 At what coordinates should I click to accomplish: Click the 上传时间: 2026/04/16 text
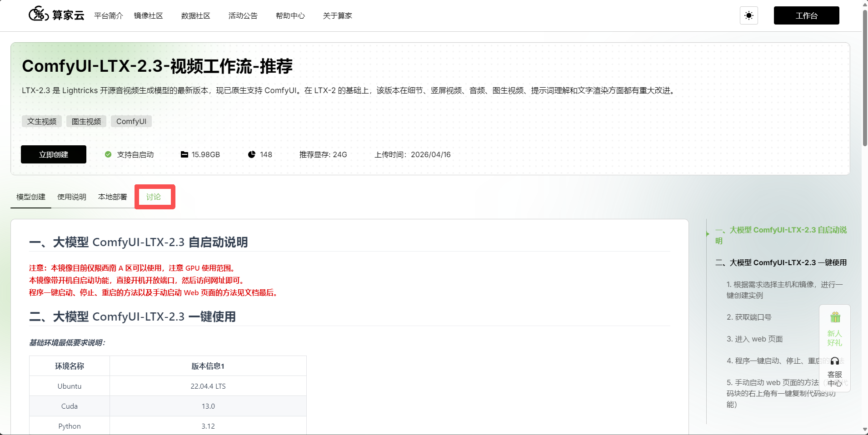(413, 154)
